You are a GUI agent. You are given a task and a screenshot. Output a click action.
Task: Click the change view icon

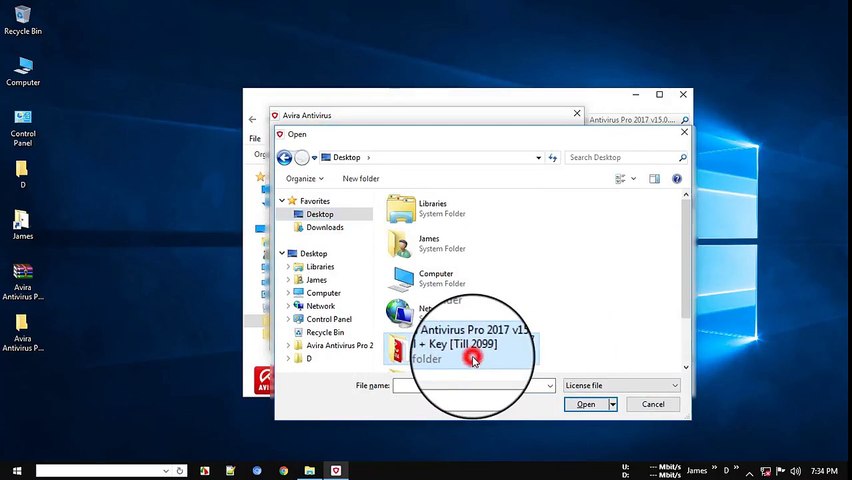620,179
